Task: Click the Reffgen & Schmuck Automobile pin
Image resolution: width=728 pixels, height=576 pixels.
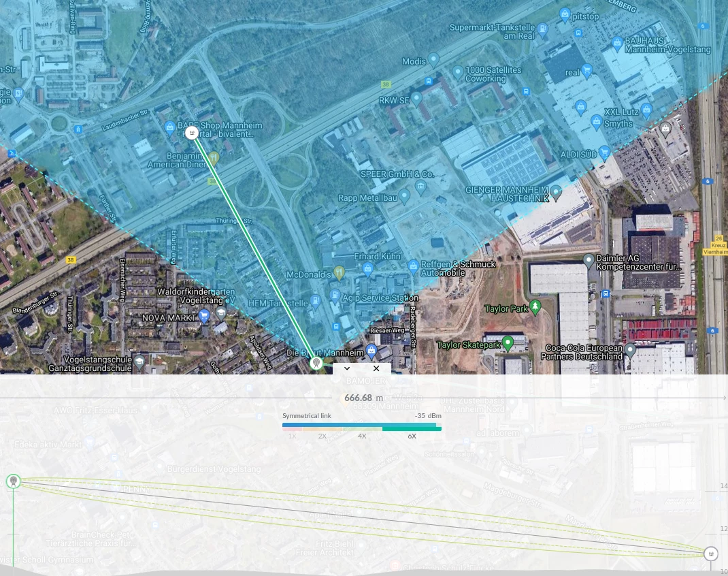Action: click(413, 267)
